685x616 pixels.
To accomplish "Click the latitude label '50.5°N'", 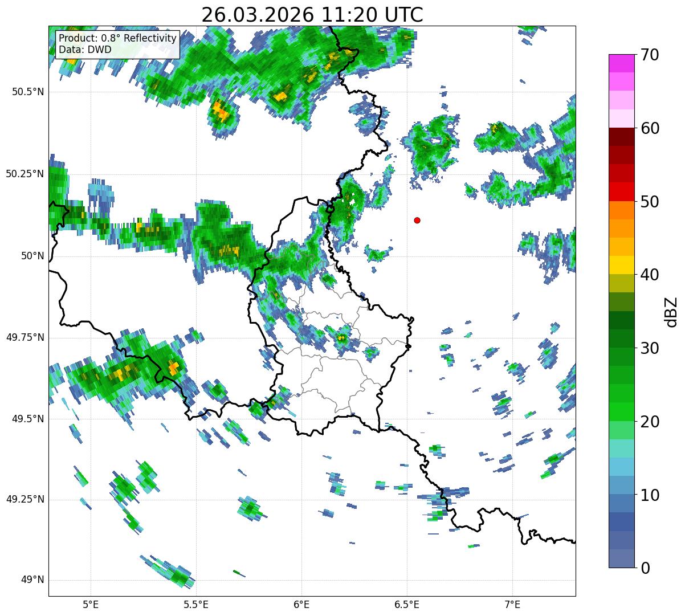I will point(28,92).
